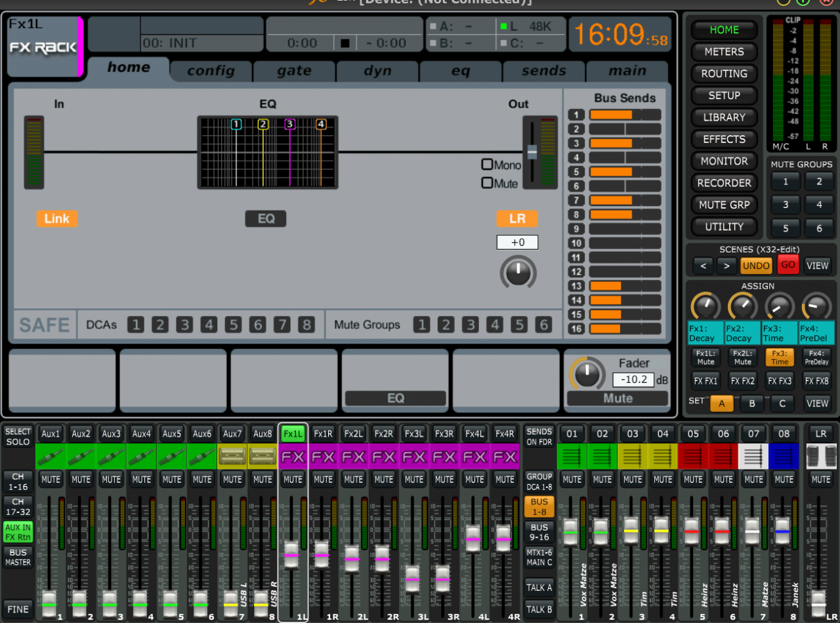Open the main tab
This screenshot has height=623, width=840.
click(627, 71)
